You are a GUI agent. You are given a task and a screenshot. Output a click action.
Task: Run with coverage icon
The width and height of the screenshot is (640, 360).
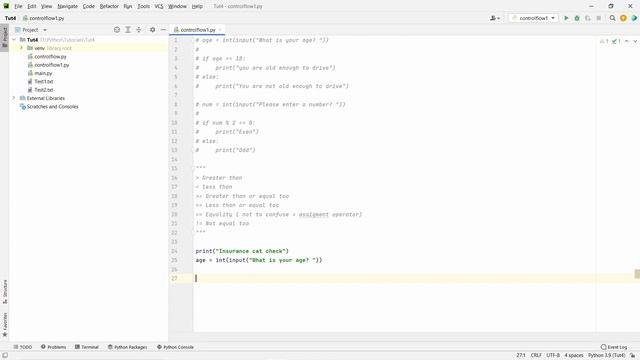click(x=588, y=18)
